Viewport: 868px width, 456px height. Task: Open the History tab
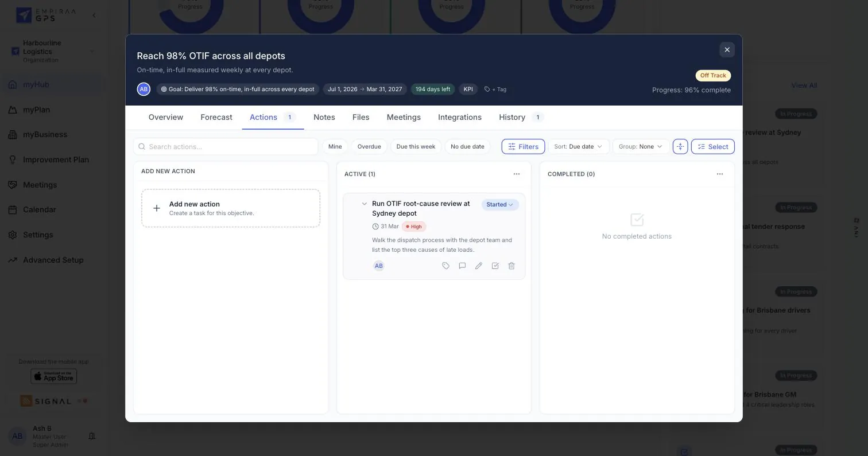pos(521,117)
